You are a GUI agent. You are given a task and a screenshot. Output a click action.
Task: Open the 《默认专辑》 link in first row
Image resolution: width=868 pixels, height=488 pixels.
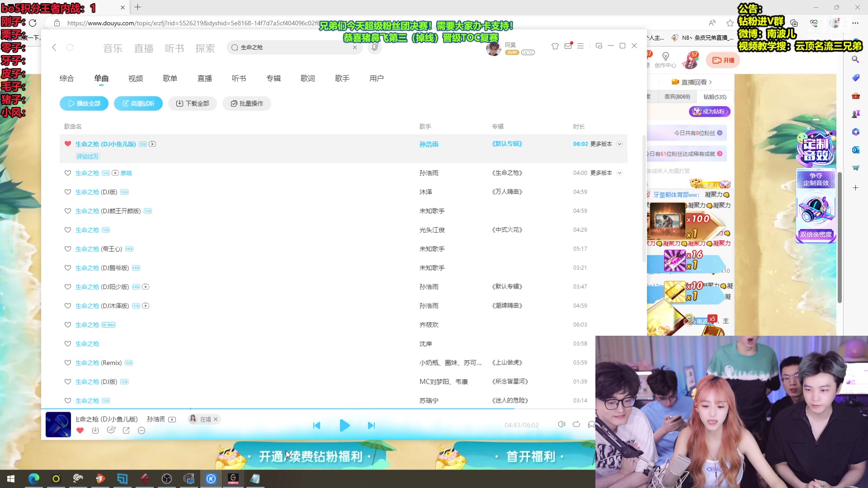[x=507, y=144]
